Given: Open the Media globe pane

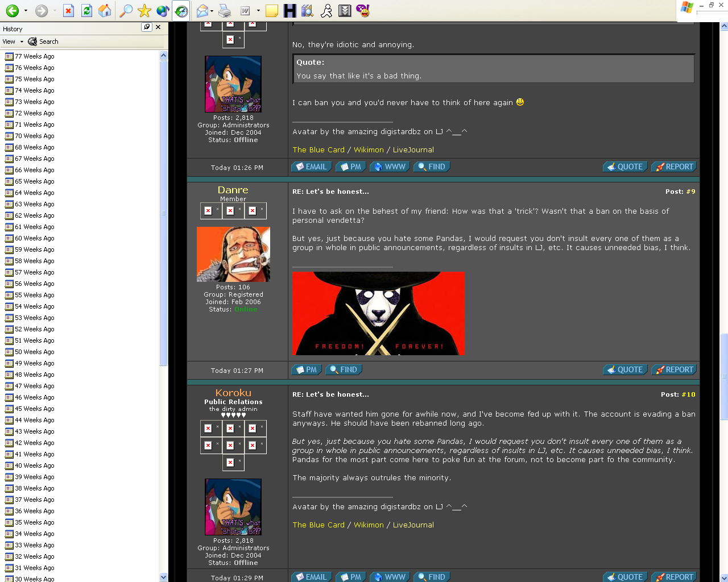Looking at the screenshot, I should 163,10.
